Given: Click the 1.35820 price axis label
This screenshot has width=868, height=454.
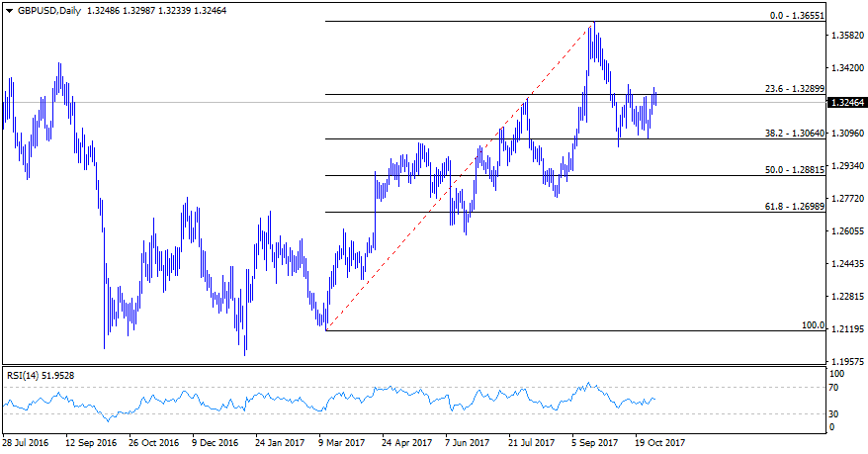Looking at the screenshot, I should 849,36.
